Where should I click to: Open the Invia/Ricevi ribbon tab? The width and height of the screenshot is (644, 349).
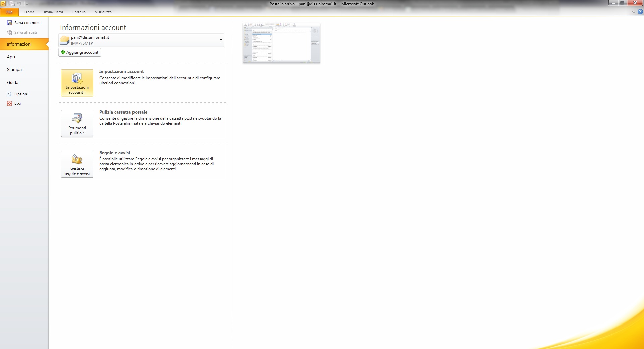pyautogui.click(x=53, y=12)
